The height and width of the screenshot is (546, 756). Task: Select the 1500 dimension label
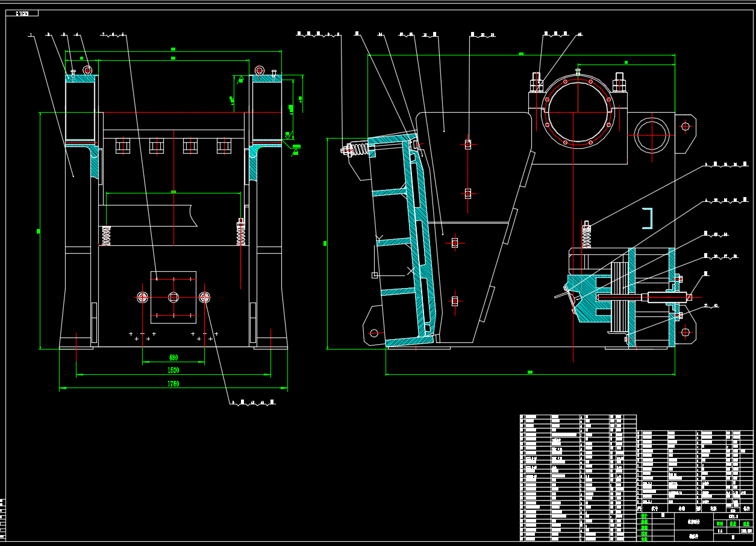173,371
